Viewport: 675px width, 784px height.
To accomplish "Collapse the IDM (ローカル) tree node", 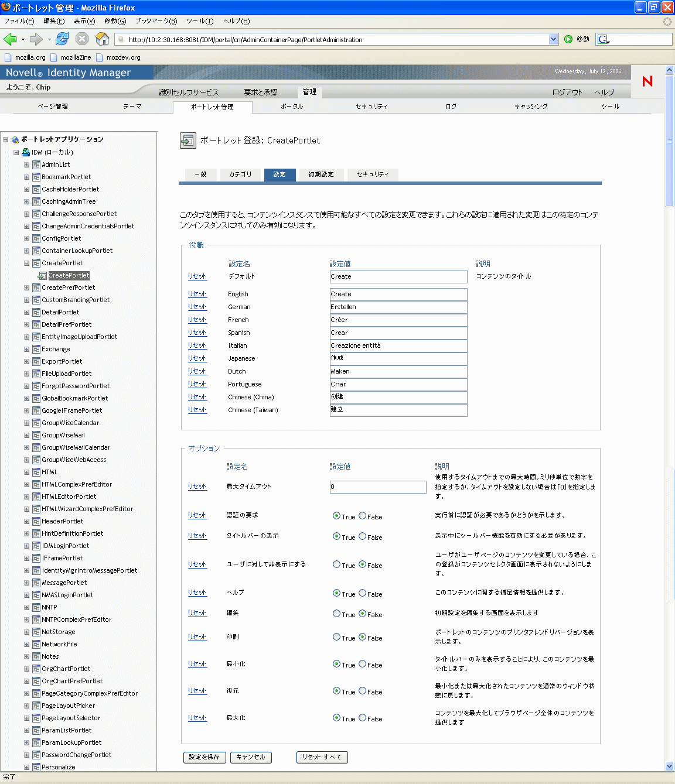I will (16, 152).
